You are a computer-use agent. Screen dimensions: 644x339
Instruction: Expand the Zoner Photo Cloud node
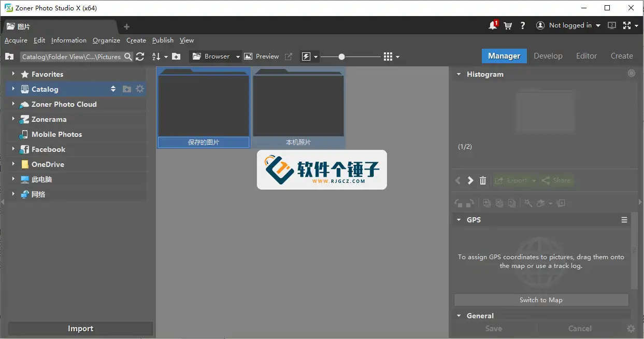click(13, 104)
